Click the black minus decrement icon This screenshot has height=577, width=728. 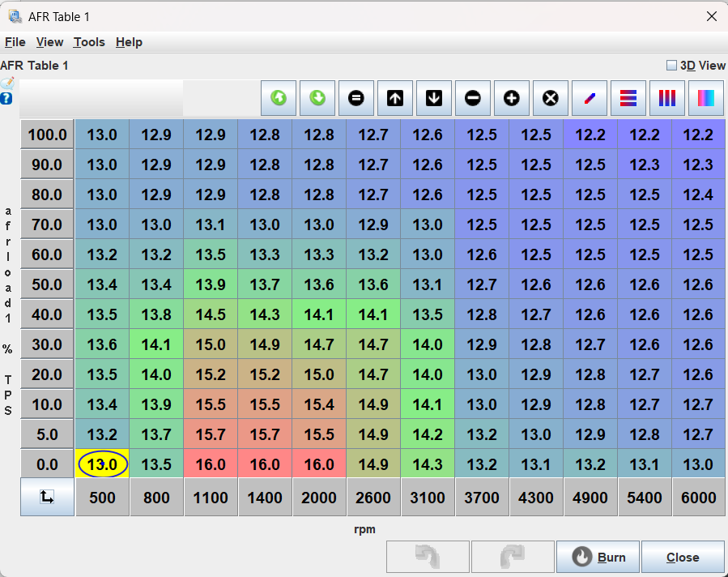point(473,98)
